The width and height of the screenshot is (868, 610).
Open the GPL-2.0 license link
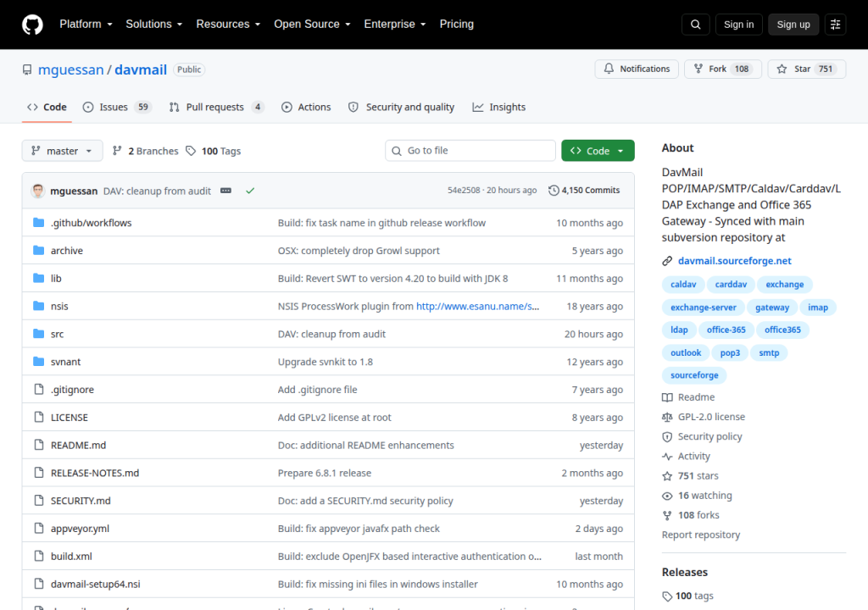(704, 417)
